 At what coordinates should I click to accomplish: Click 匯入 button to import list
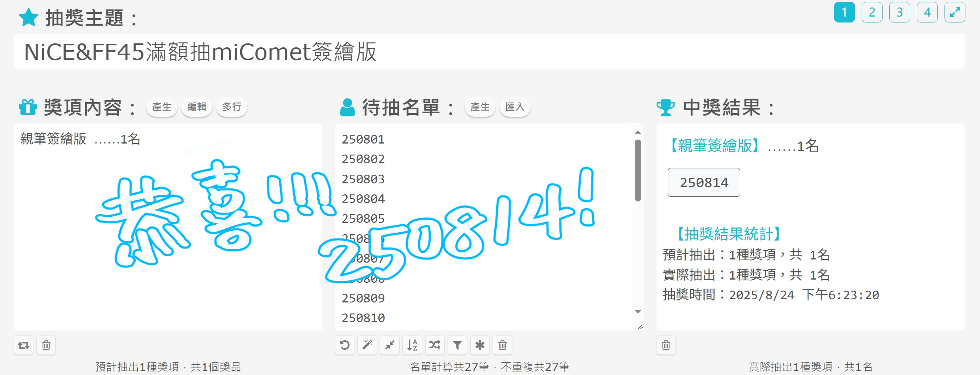pos(515,107)
